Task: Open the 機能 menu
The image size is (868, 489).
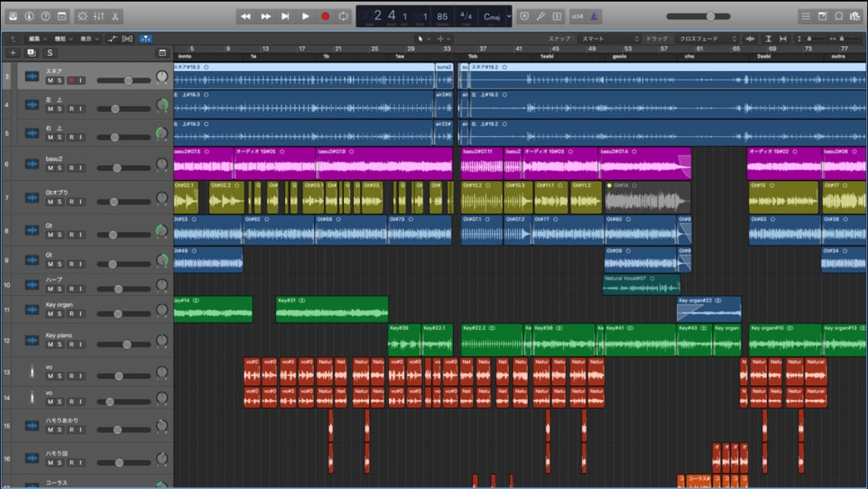Action: (x=63, y=39)
